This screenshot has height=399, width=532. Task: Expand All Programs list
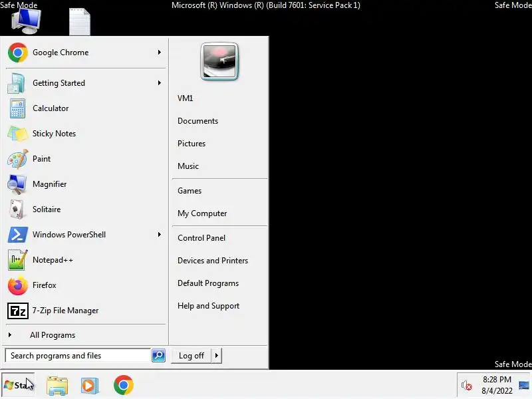[x=86, y=335]
